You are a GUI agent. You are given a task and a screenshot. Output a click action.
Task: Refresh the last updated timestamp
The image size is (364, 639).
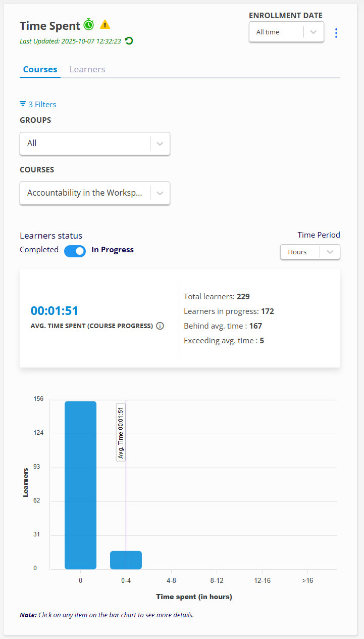tap(129, 41)
